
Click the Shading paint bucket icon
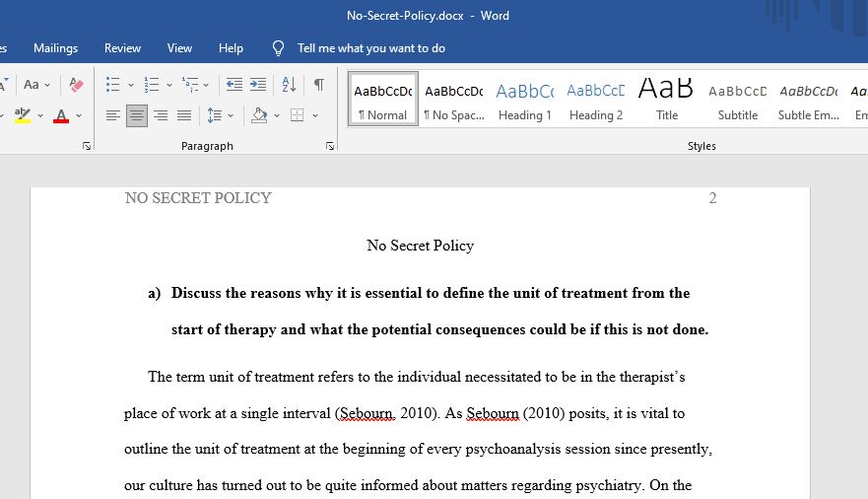[x=259, y=115]
